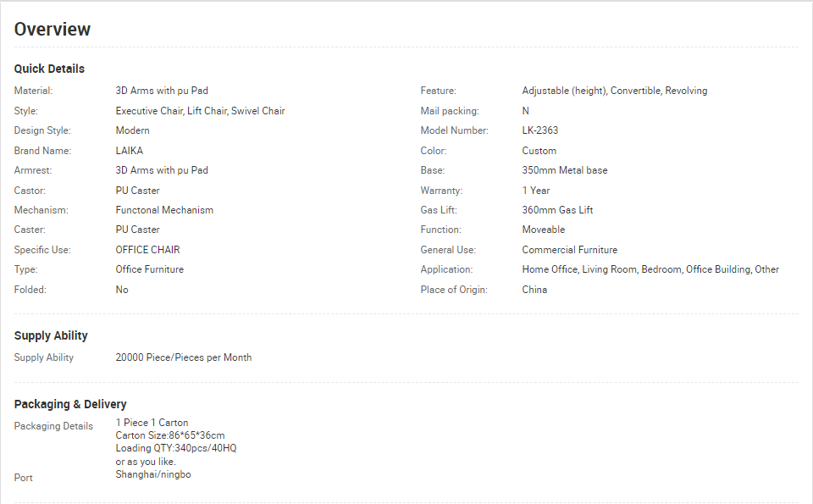The image size is (813, 504).
Task: Click the 350mm Metal base value
Action: (x=565, y=170)
